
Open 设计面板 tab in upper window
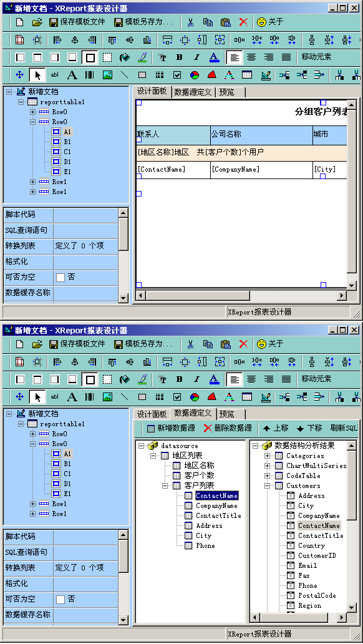pyautogui.click(x=152, y=91)
